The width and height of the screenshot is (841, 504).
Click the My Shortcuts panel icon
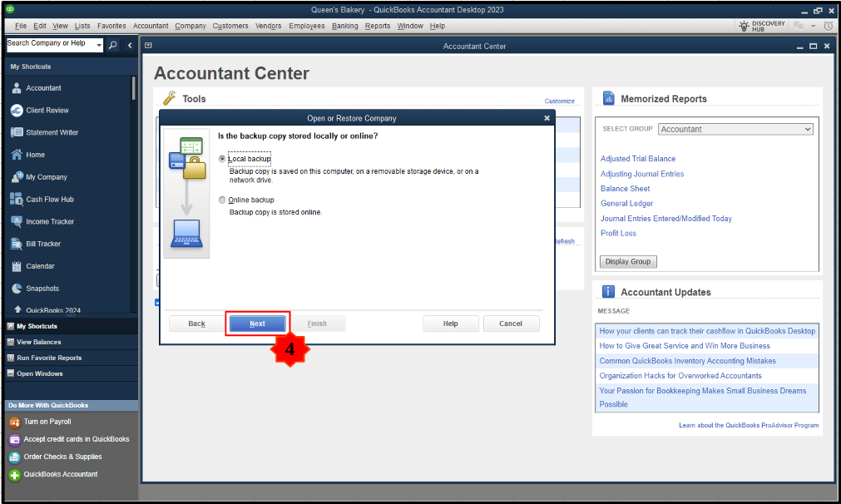[x=10, y=326]
